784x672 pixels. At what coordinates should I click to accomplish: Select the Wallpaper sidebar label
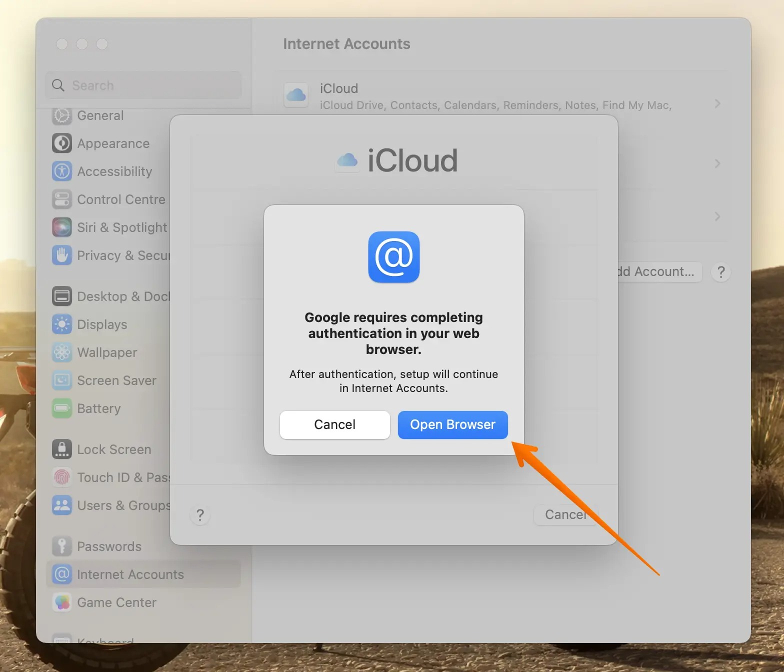pos(107,352)
